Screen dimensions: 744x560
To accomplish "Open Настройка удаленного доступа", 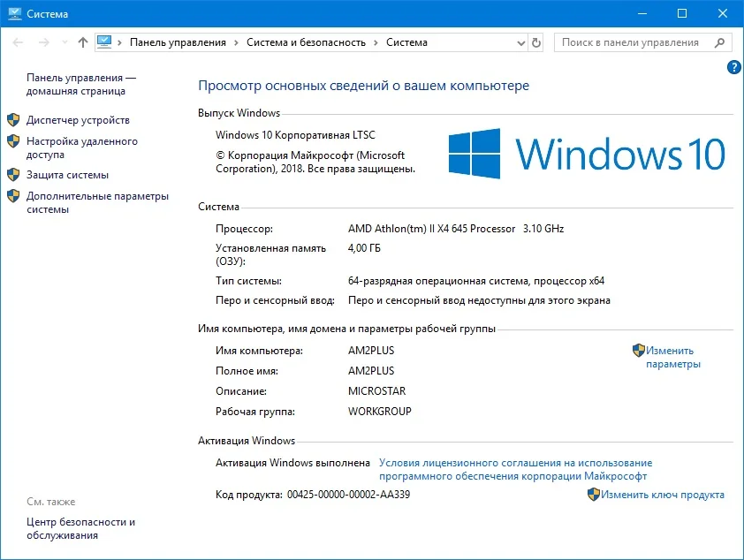I will (x=82, y=148).
